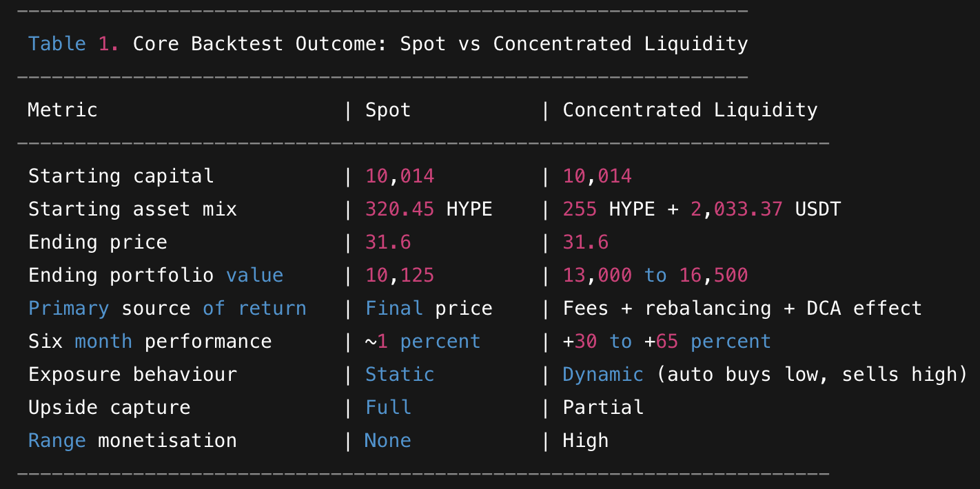Click the "Starting capital" row label
This screenshot has height=489, width=980.
121,176
